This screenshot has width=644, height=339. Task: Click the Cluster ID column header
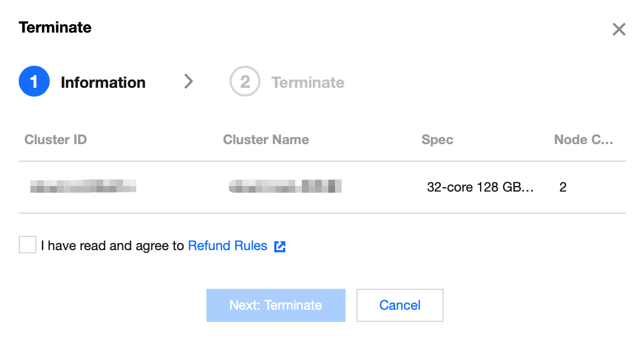point(56,140)
